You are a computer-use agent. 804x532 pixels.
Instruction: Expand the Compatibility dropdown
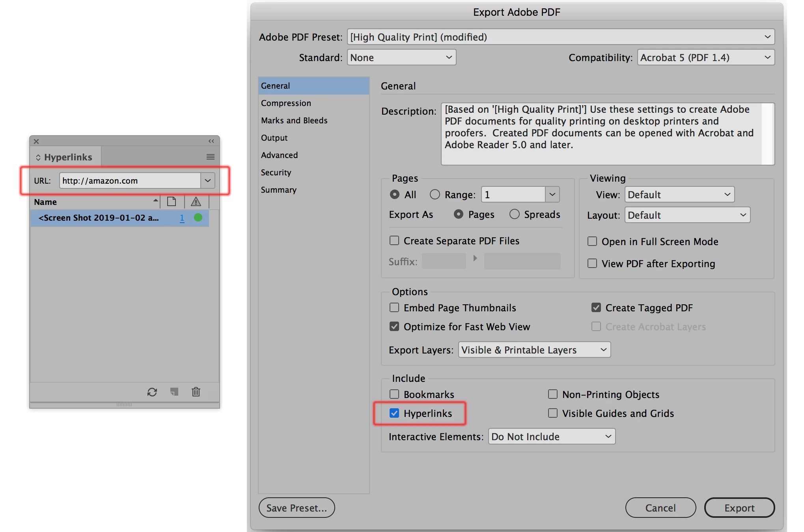[x=705, y=58]
